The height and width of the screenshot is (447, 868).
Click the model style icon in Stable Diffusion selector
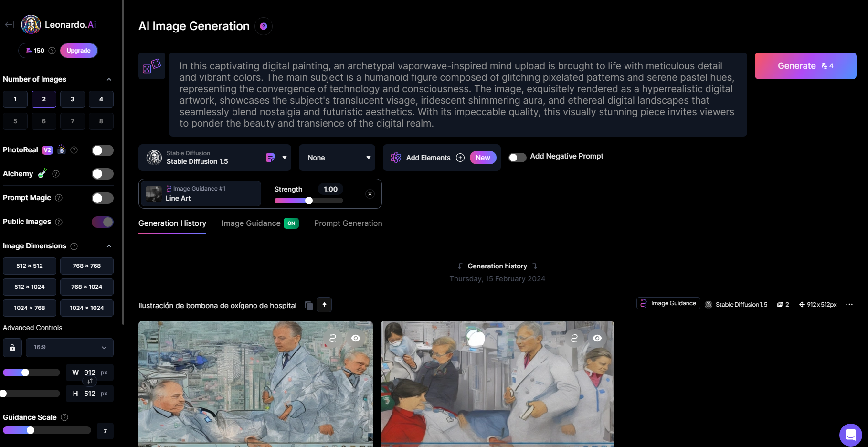tap(270, 158)
